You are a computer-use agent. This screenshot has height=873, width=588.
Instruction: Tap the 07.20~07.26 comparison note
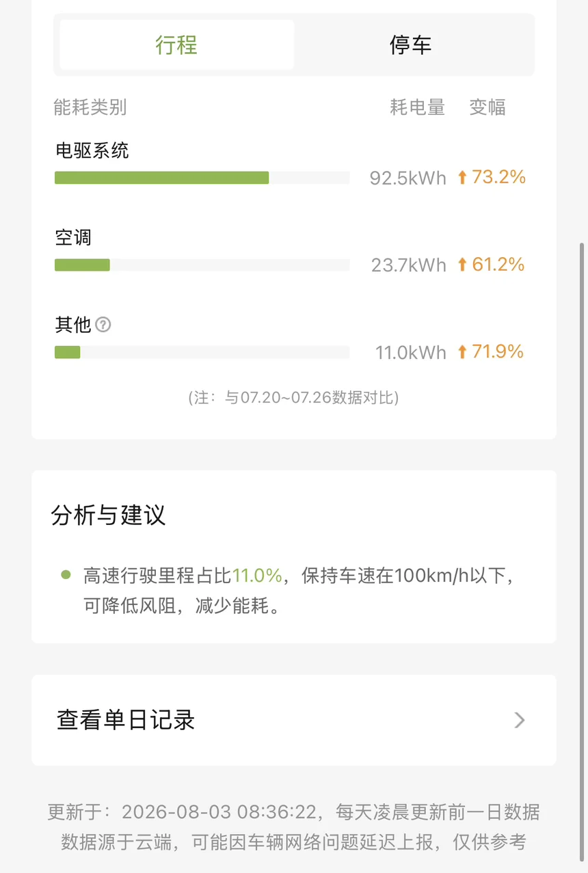pos(294,397)
